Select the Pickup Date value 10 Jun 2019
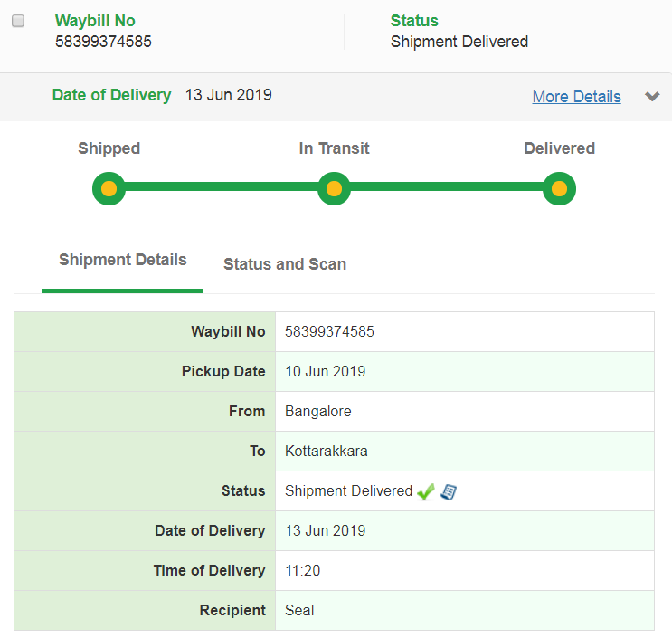Image resolution: width=672 pixels, height=638 pixels. [x=325, y=372]
